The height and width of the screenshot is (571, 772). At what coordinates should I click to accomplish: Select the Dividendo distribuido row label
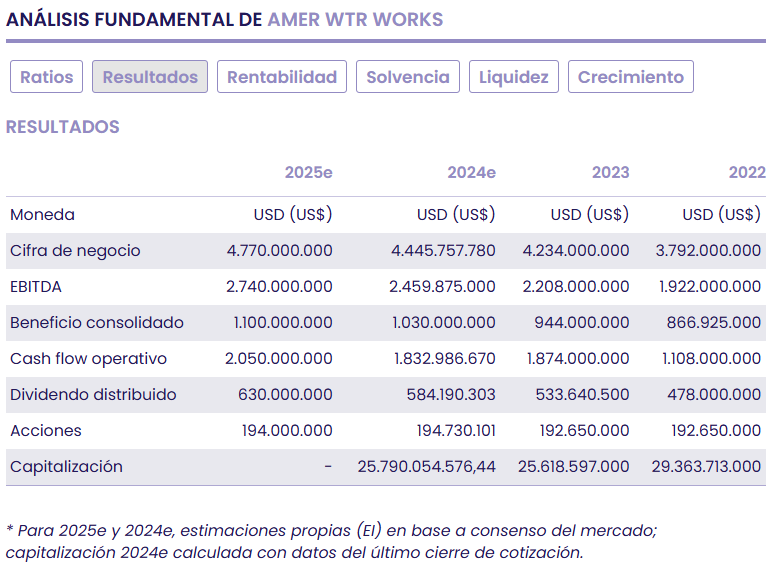coord(93,394)
